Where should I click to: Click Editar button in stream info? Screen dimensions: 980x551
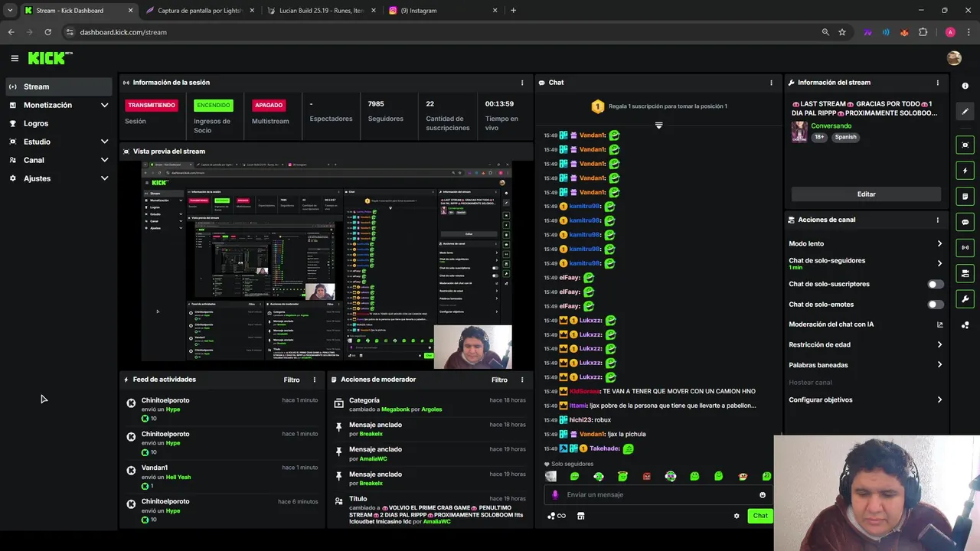tap(866, 194)
